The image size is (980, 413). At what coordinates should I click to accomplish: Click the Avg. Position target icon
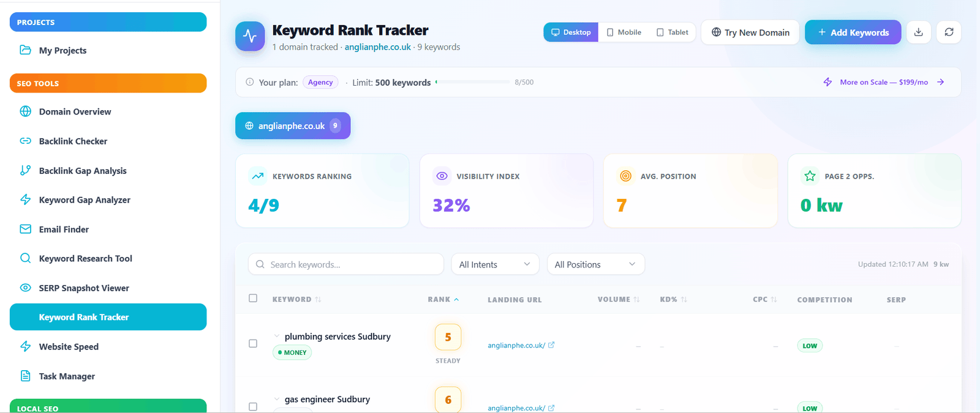point(625,176)
